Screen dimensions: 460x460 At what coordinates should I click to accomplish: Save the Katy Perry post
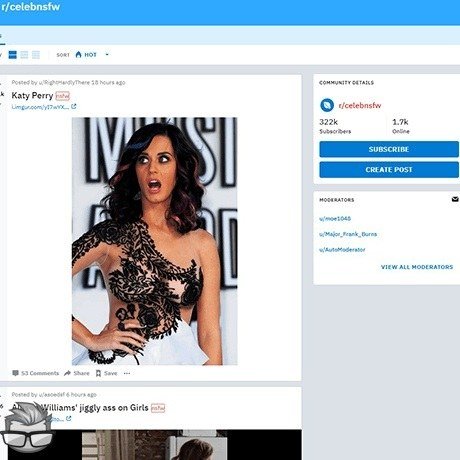[x=107, y=373]
